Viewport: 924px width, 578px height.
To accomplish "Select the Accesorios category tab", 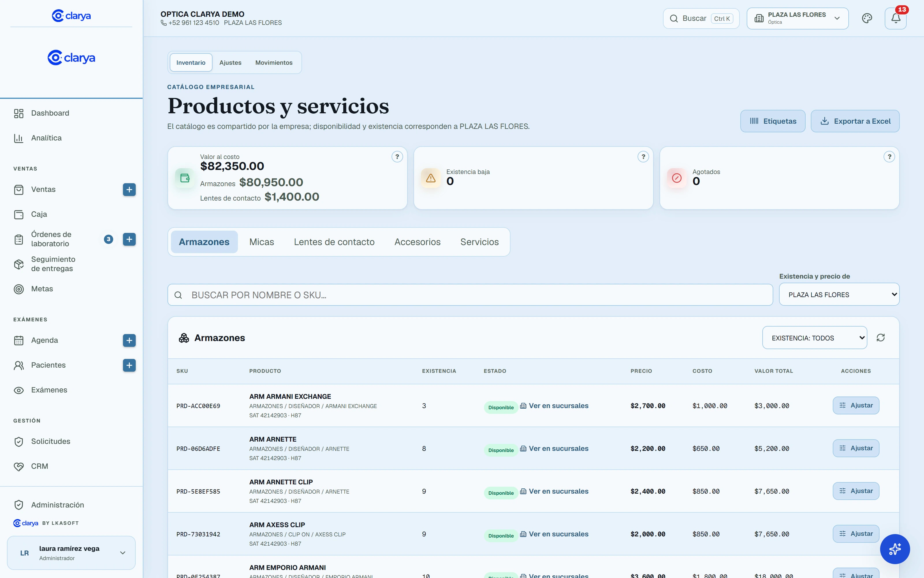I will [x=417, y=242].
